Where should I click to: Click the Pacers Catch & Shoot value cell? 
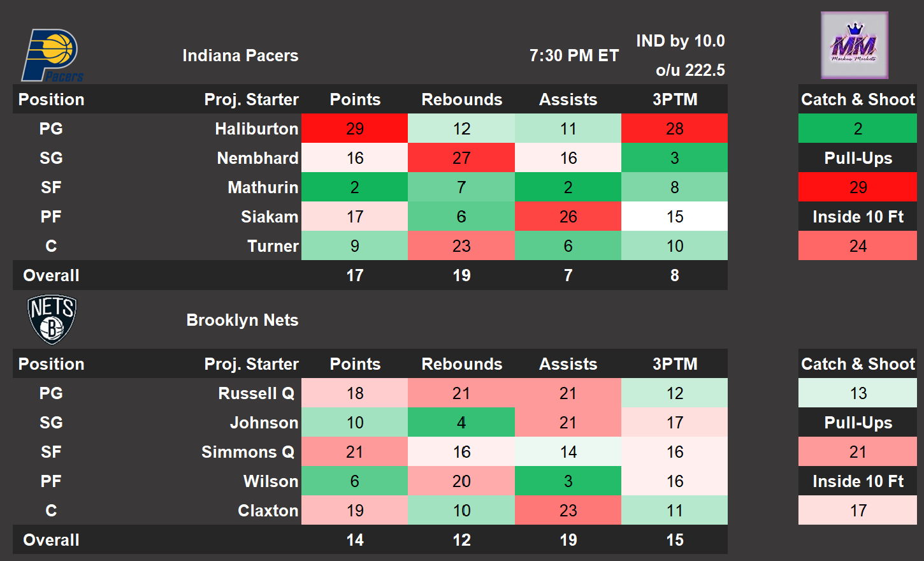click(x=858, y=129)
